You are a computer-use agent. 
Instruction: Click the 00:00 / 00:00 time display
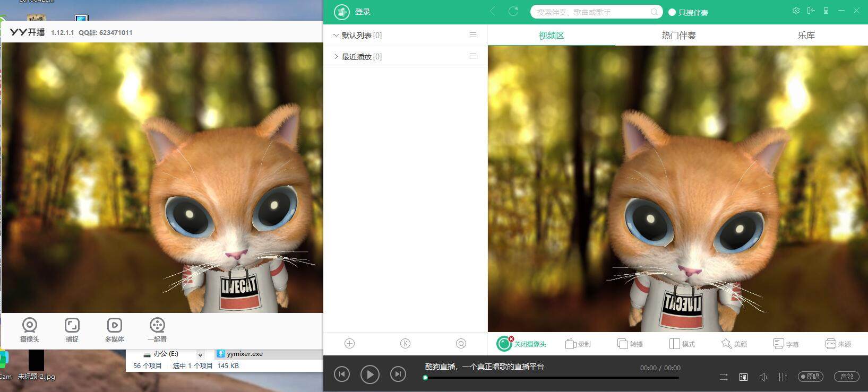[x=660, y=368]
